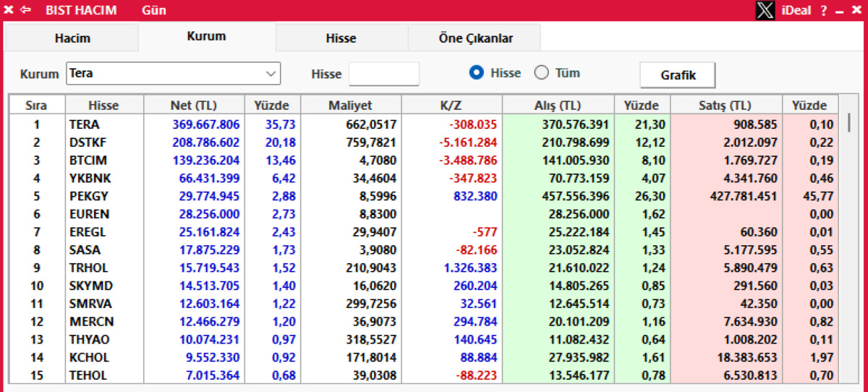
Task: Click the Hisse input field
Action: (384, 74)
